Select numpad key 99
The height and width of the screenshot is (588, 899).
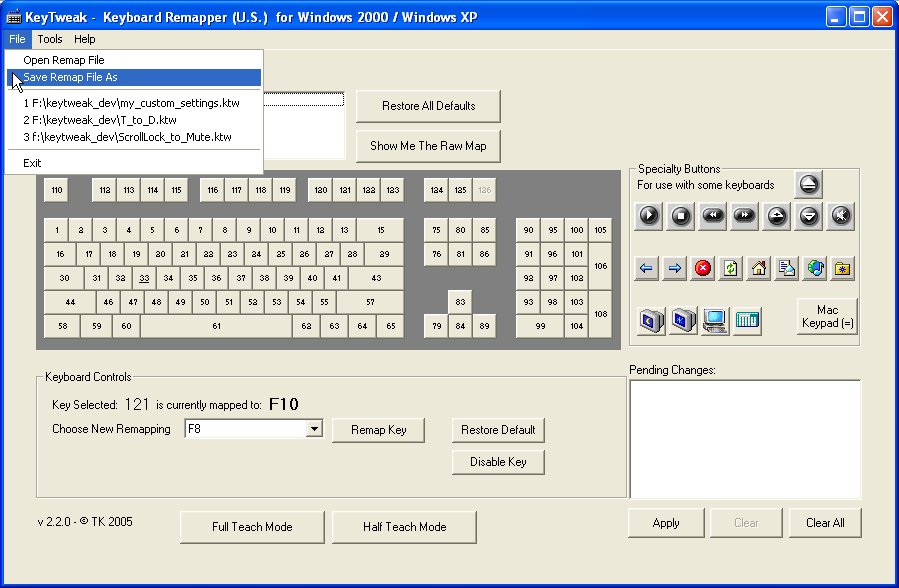(540, 326)
